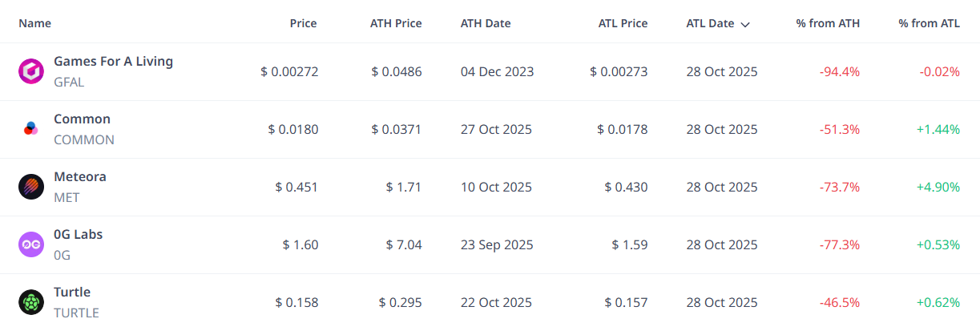The image size is (980, 331).
Task: Open the 0G Labs coin link
Action: point(78,234)
